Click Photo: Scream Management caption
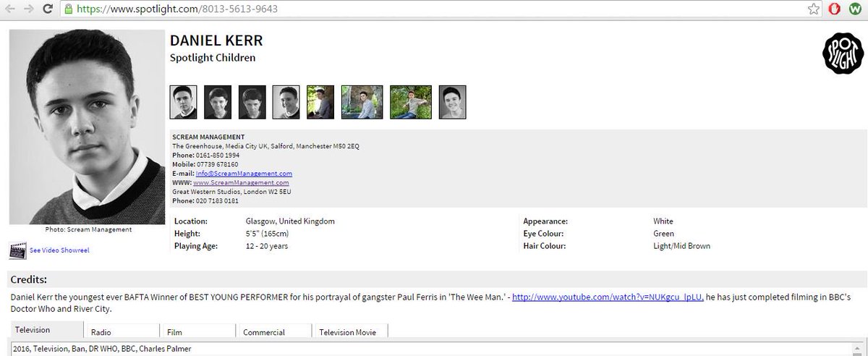This screenshot has height=356, width=868. pyautogui.click(x=88, y=229)
